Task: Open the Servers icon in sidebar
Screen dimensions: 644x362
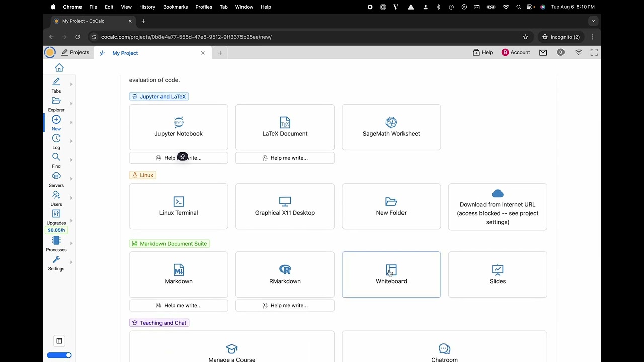Action: [56, 176]
